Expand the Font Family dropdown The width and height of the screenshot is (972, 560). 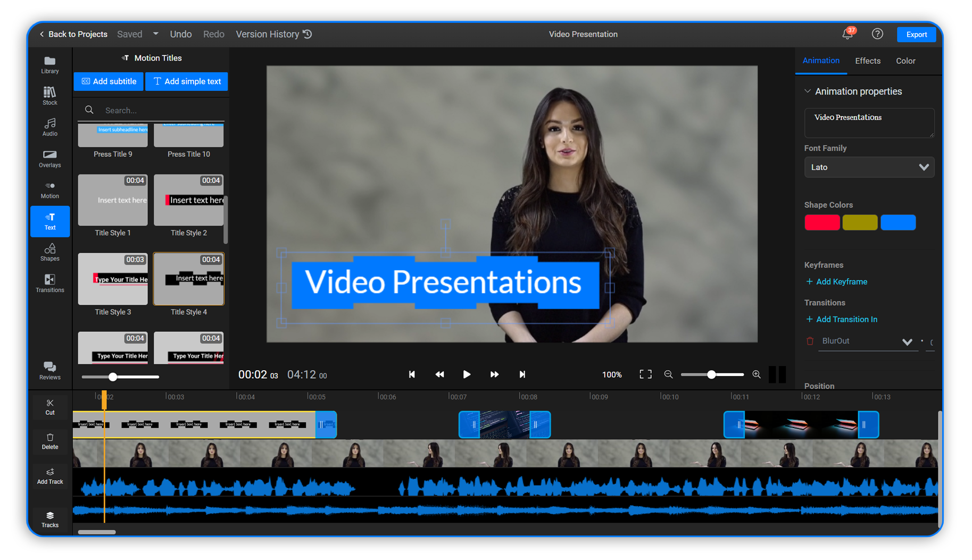click(869, 167)
